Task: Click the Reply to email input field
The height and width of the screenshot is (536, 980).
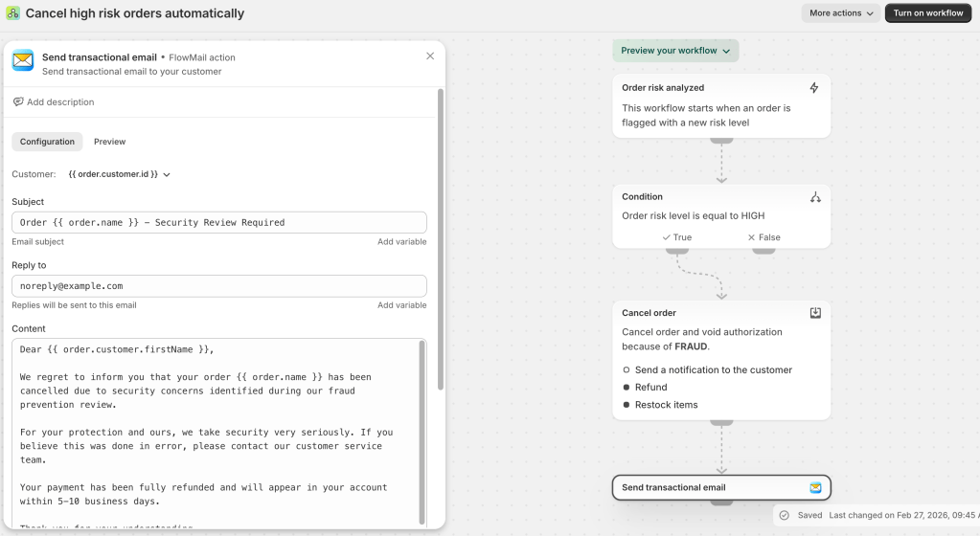Action: (218, 286)
